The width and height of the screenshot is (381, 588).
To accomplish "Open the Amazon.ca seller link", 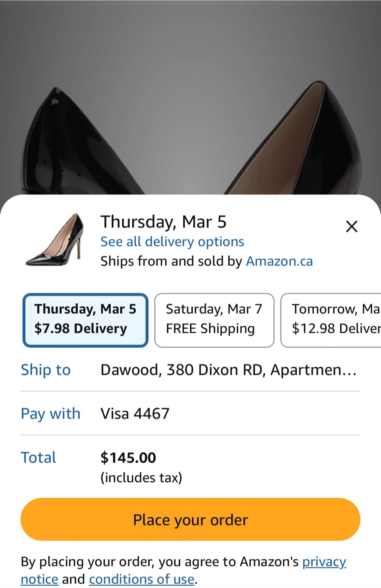I will coord(279,261).
